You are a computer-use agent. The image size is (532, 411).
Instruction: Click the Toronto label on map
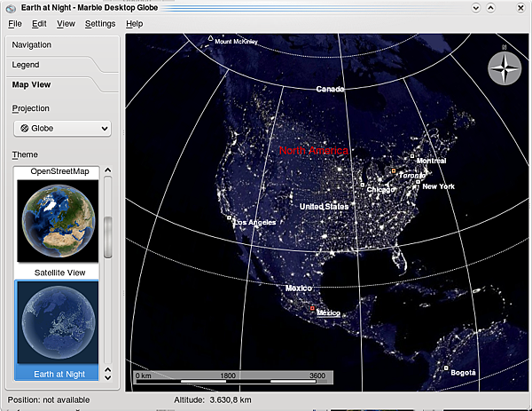point(412,176)
